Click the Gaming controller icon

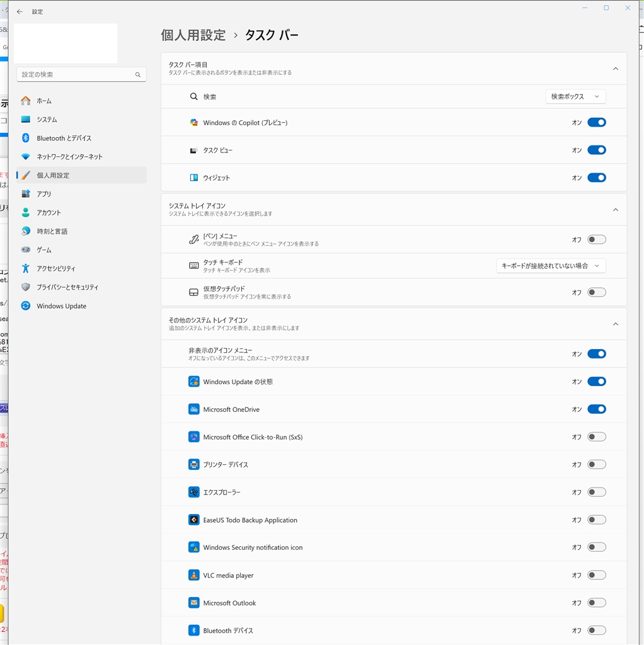coord(25,249)
